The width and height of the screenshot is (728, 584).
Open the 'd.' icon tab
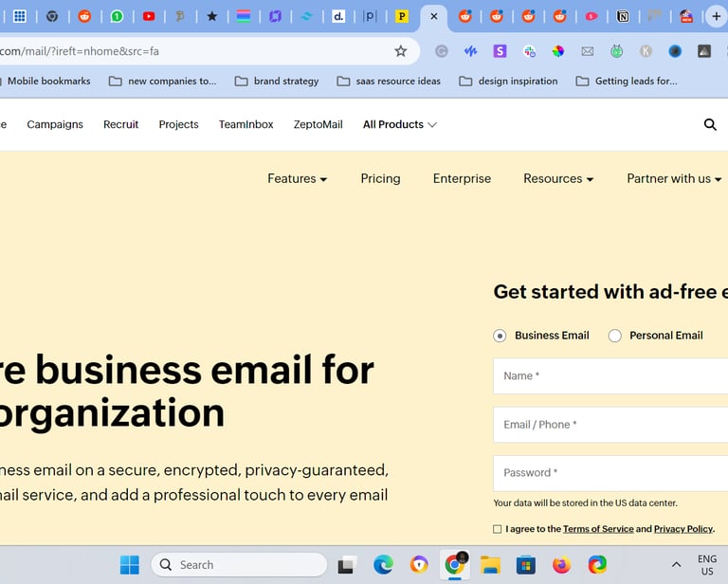pyautogui.click(x=338, y=17)
